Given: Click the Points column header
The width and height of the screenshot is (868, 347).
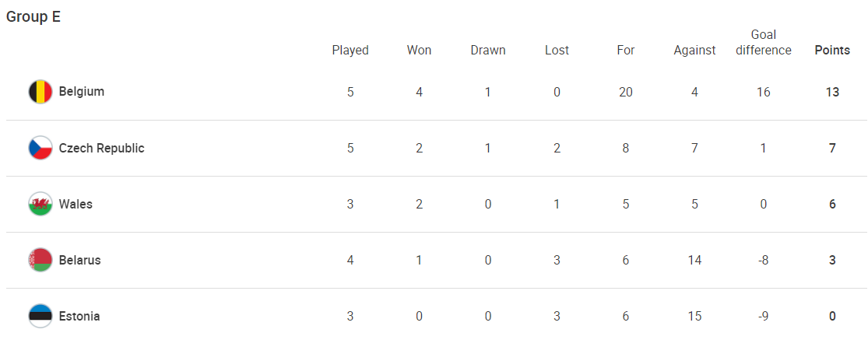Looking at the screenshot, I should pyautogui.click(x=832, y=50).
